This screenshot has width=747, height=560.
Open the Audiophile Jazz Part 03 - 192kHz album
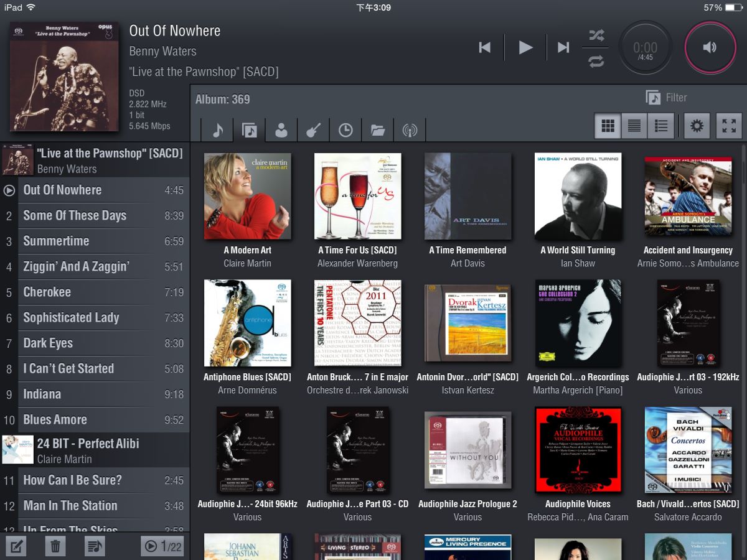[x=688, y=323]
